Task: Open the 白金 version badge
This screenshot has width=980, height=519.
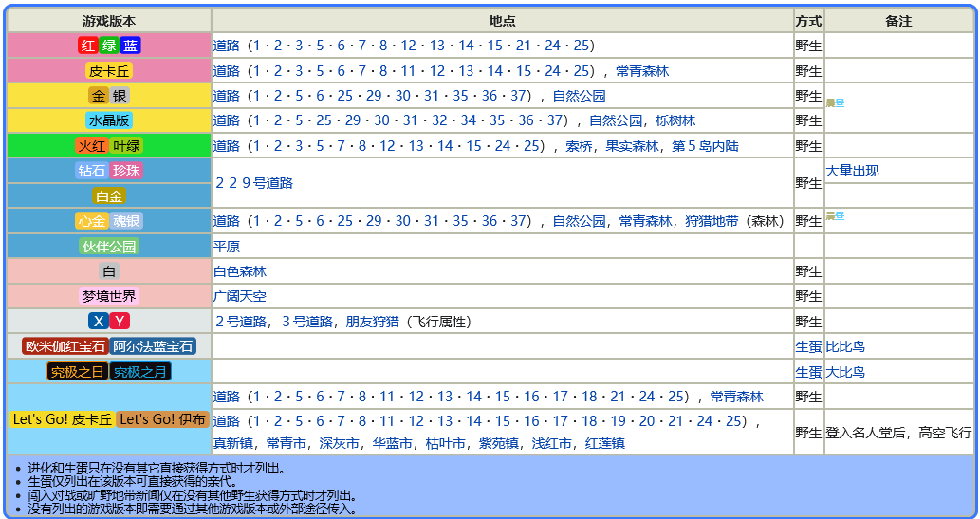Action: 109,195
